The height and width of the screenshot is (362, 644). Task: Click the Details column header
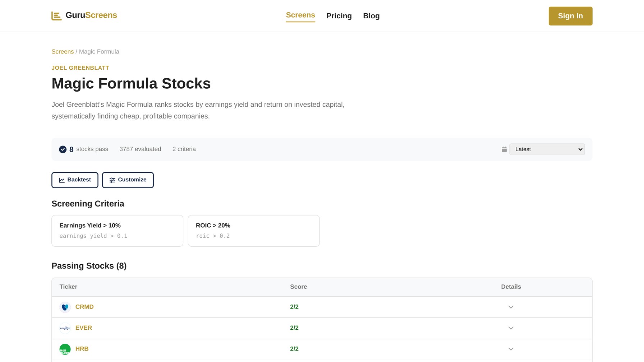point(511,287)
